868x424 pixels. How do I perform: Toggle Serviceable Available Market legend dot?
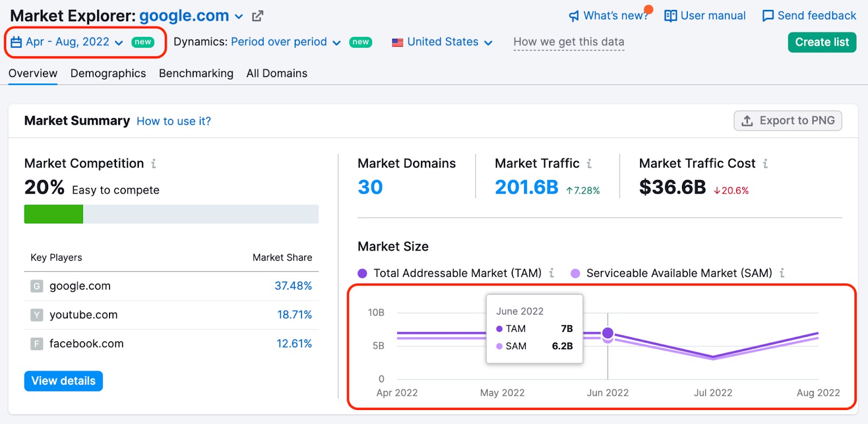pos(576,273)
